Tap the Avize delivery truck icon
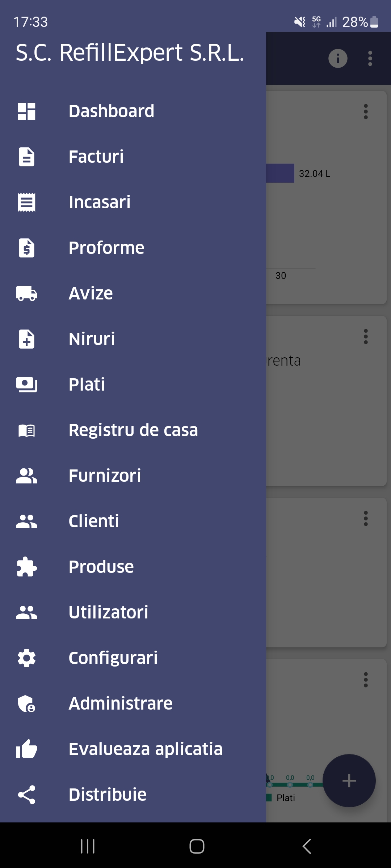The height and width of the screenshot is (868, 391). pos(26,293)
